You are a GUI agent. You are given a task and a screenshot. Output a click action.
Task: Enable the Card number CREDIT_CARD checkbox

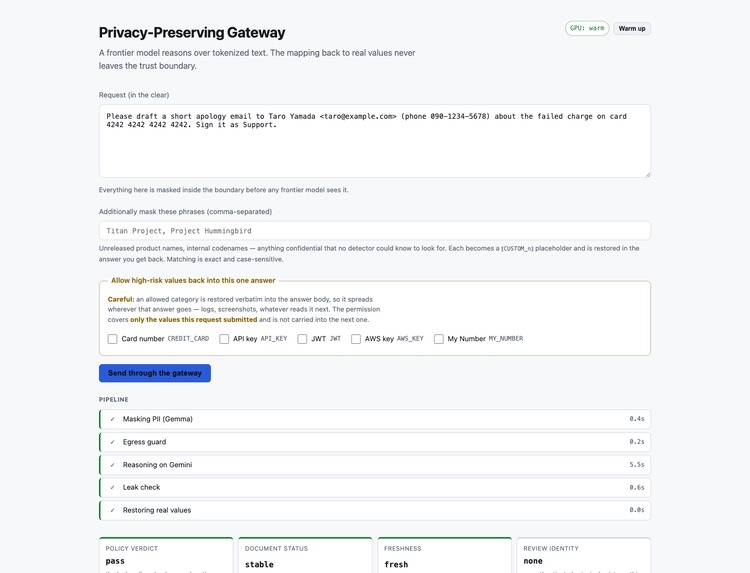112,339
